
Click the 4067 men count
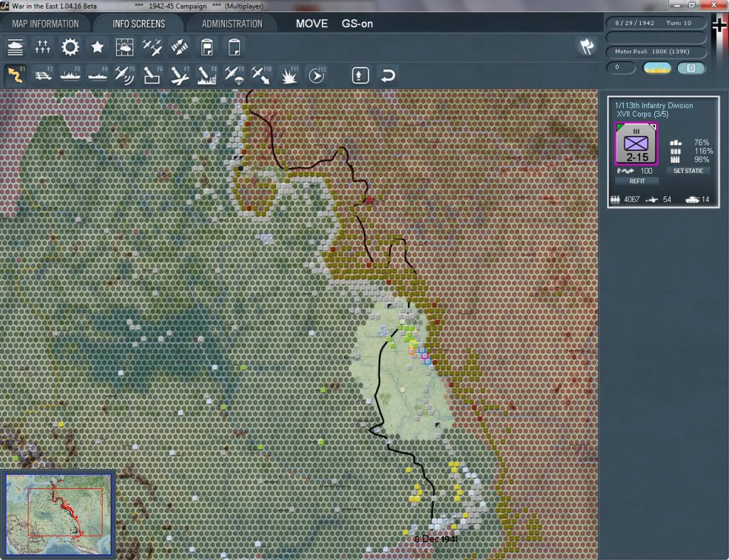coord(631,199)
